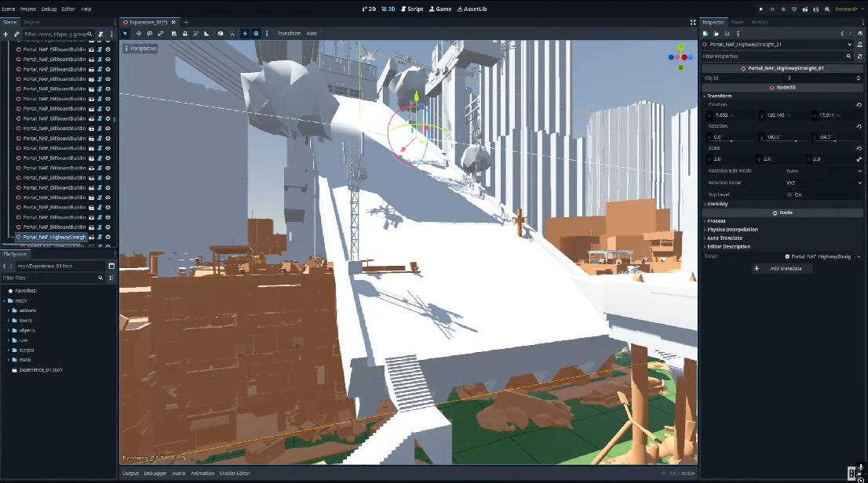Toggle visibility eye on Portal_NAF_HighwayStraigh node
This screenshot has height=483, width=868.
point(108,237)
